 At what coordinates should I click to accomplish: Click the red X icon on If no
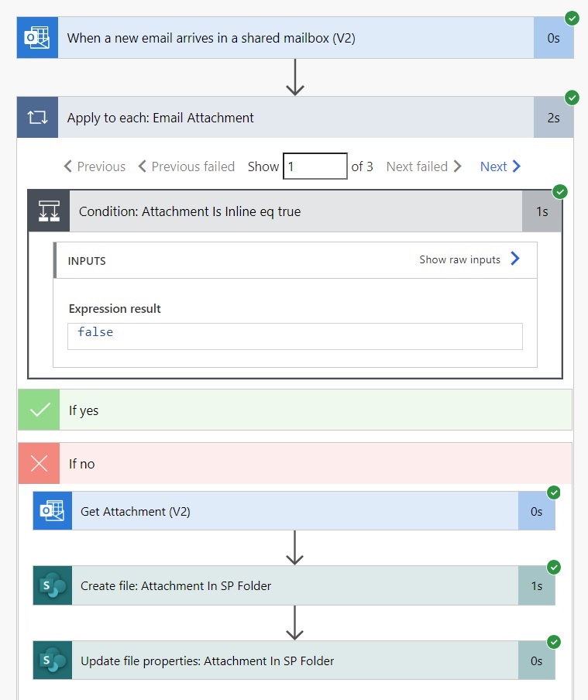click(x=39, y=463)
